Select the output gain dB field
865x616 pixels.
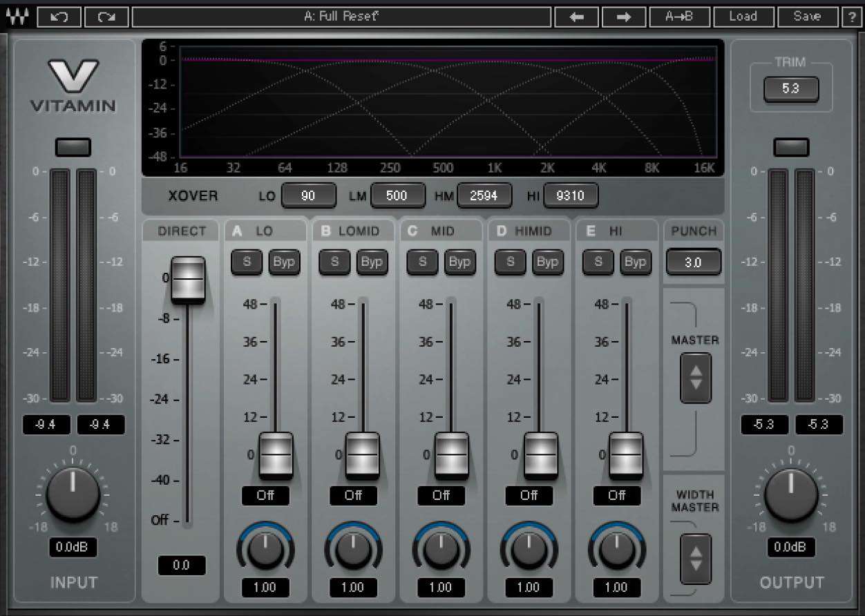[x=791, y=548]
